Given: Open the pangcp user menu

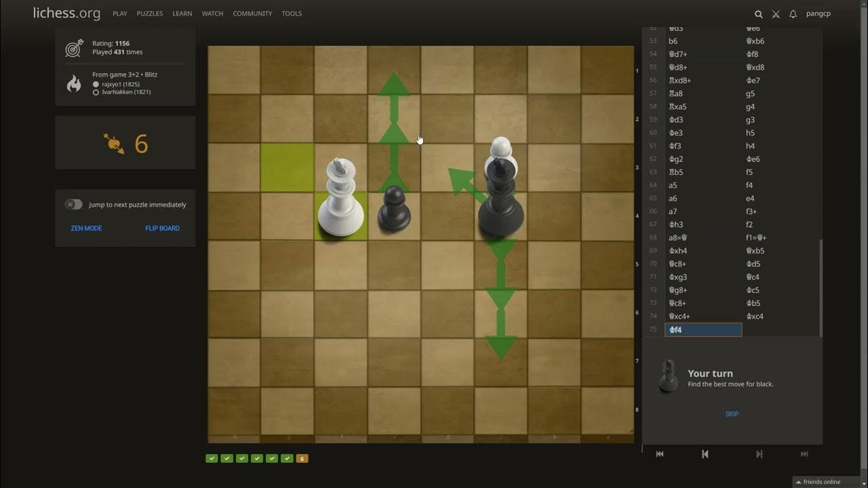Looking at the screenshot, I should [x=818, y=14].
